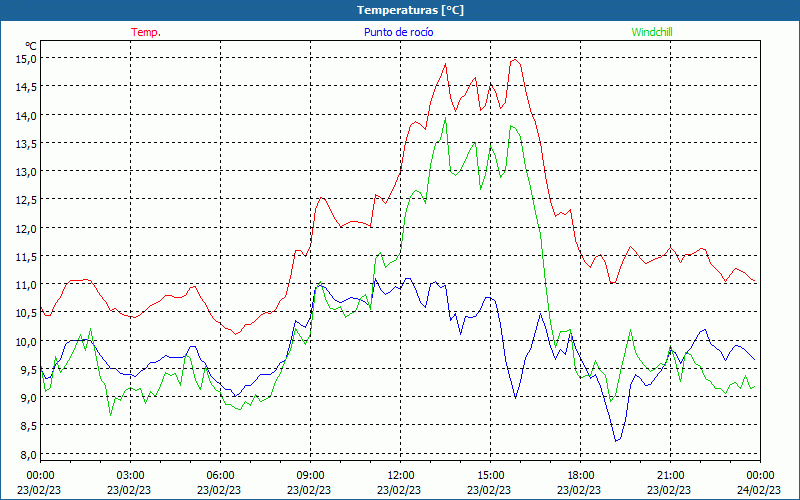The width and height of the screenshot is (800, 500).
Task: Click the 'Temperaturas [°C]' chart title
Action: click(410, 10)
